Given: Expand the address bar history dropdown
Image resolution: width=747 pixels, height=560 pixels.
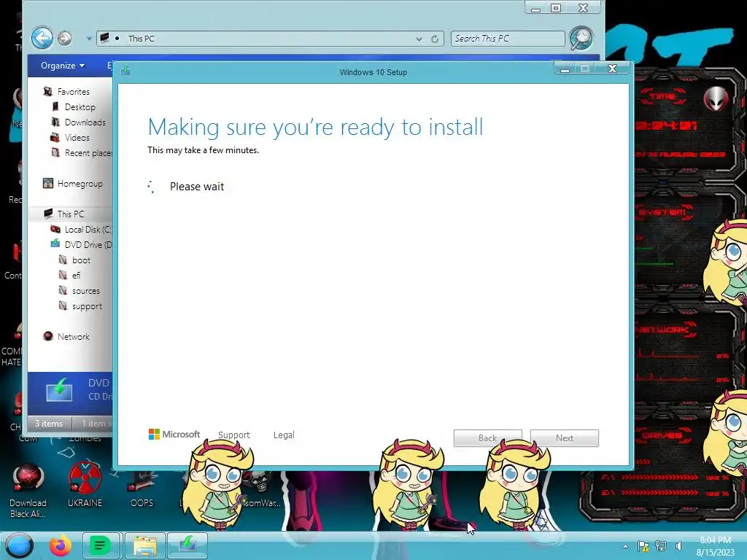Looking at the screenshot, I should pyautogui.click(x=419, y=39).
